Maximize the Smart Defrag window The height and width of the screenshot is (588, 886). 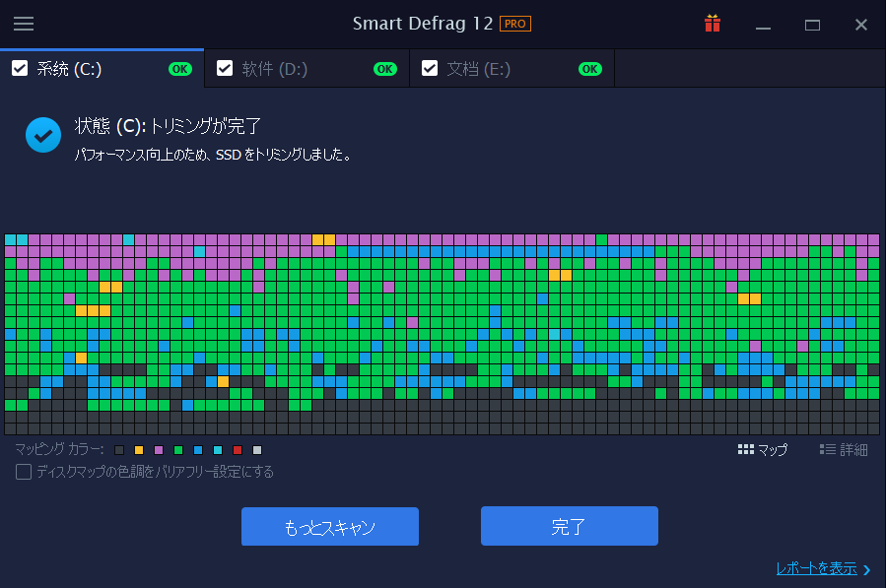point(812,25)
